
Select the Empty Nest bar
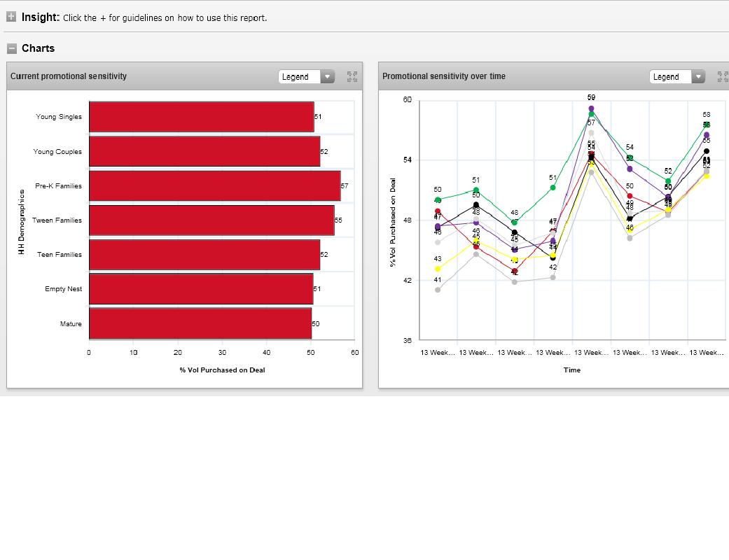click(x=201, y=289)
